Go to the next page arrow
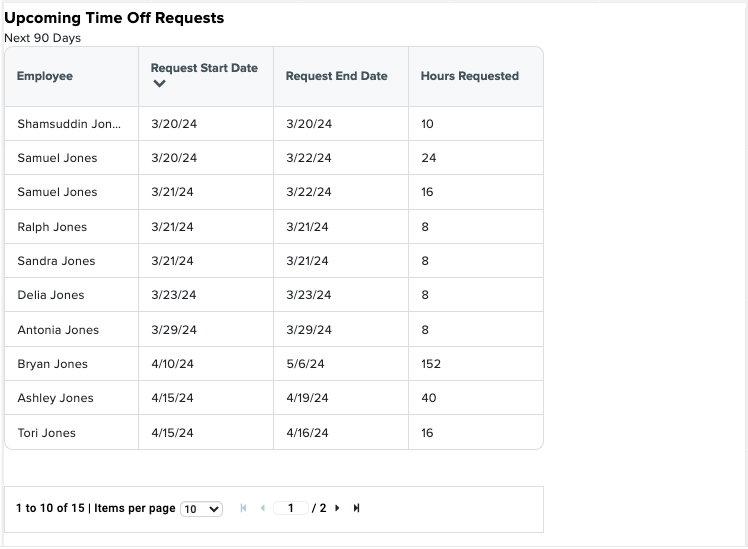The height and width of the screenshot is (549, 748). 337,508
